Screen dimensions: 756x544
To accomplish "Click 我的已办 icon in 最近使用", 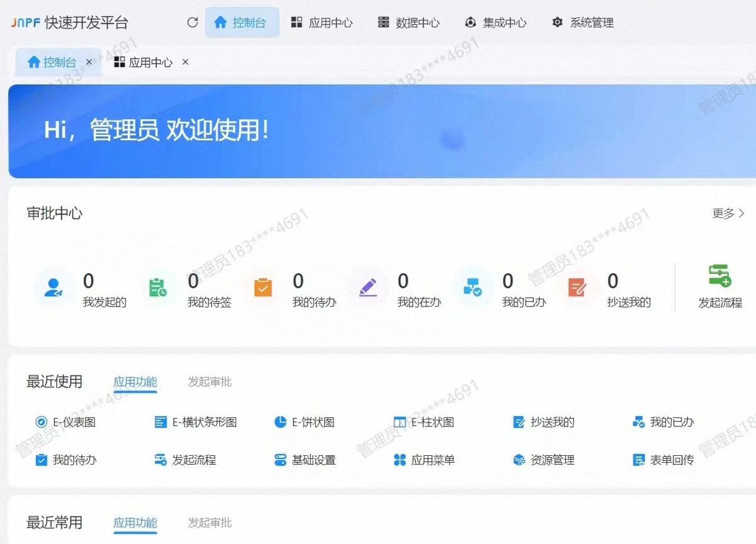I will coord(638,422).
